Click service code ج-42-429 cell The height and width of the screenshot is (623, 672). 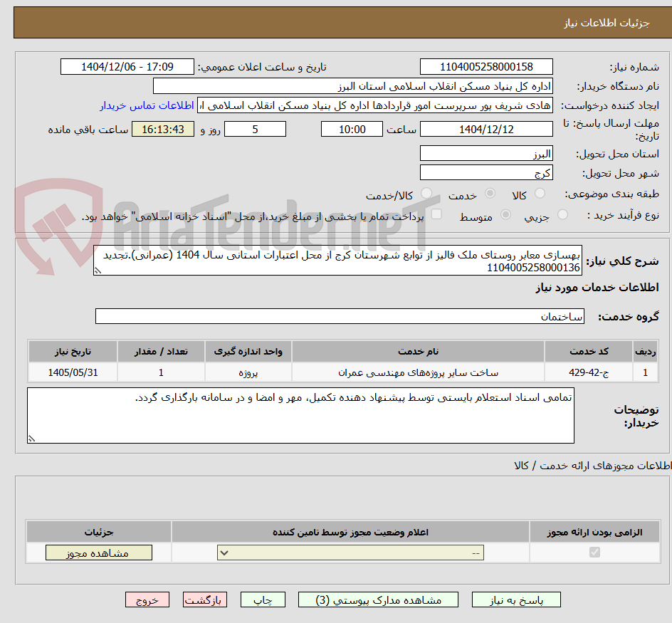point(589,372)
